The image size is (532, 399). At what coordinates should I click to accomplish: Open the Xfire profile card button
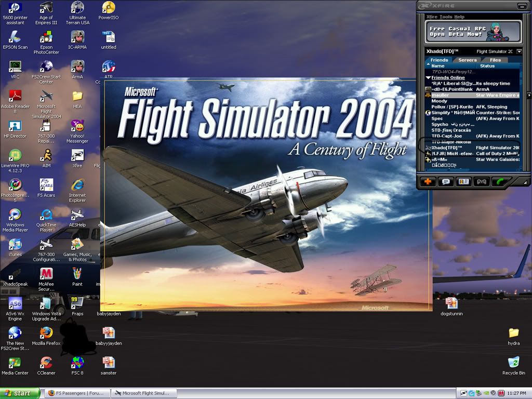pyautogui.click(x=463, y=182)
